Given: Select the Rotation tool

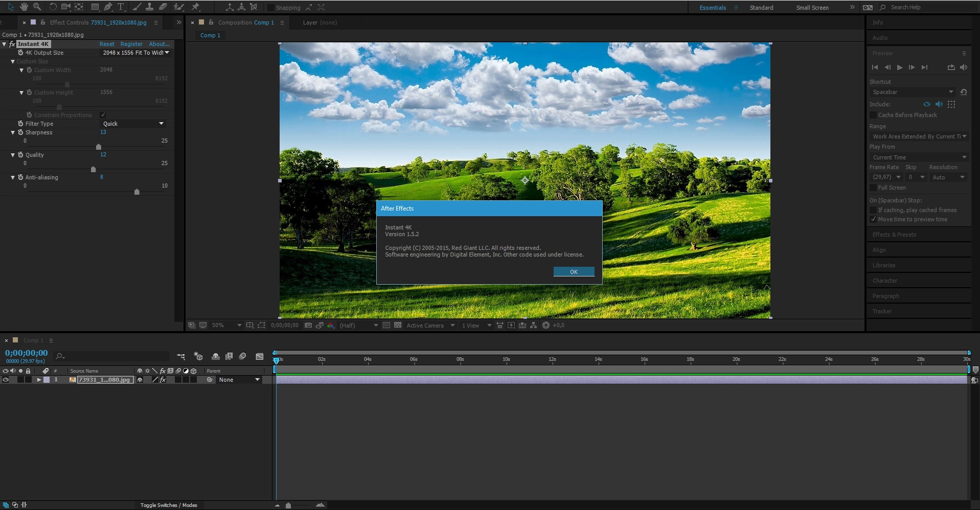Looking at the screenshot, I should 52,7.
